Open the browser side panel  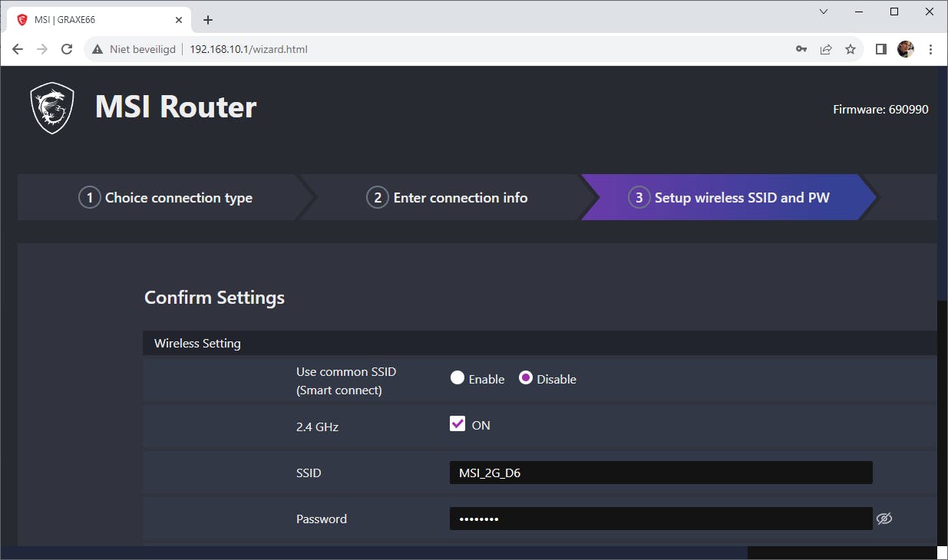pyautogui.click(x=881, y=49)
